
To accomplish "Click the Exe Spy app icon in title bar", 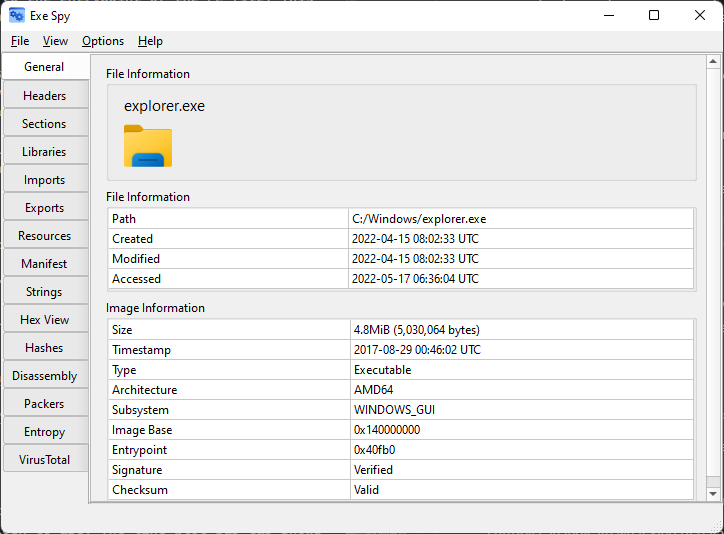I will pyautogui.click(x=17, y=15).
